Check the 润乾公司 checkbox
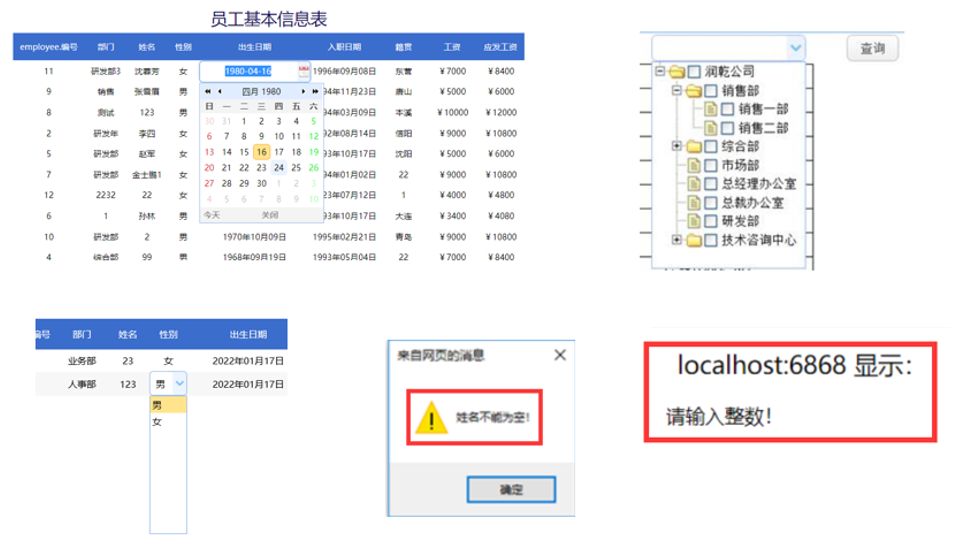960x547 pixels. click(x=694, y=72)
